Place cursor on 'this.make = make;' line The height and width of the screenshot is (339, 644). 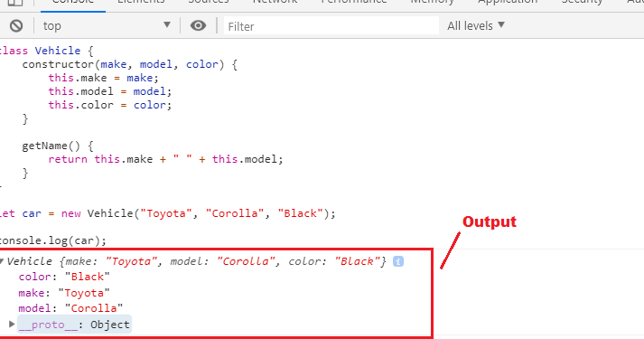tap(104, 78)
